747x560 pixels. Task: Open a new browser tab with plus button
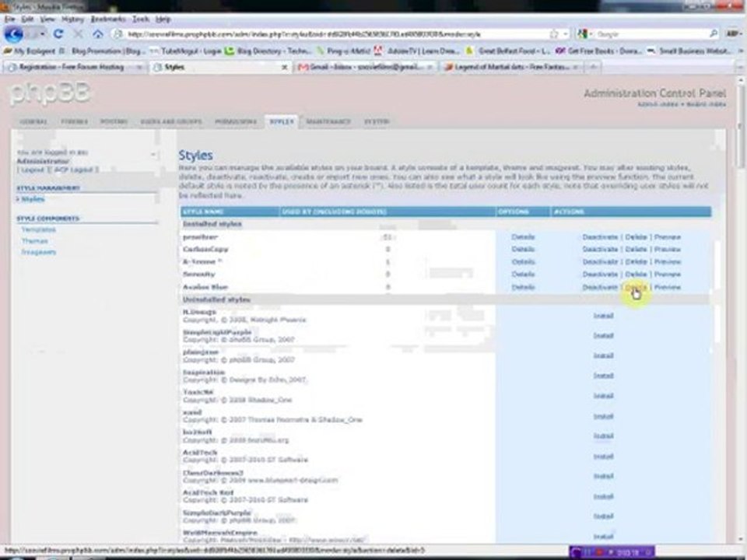click(x=593, y=67)
